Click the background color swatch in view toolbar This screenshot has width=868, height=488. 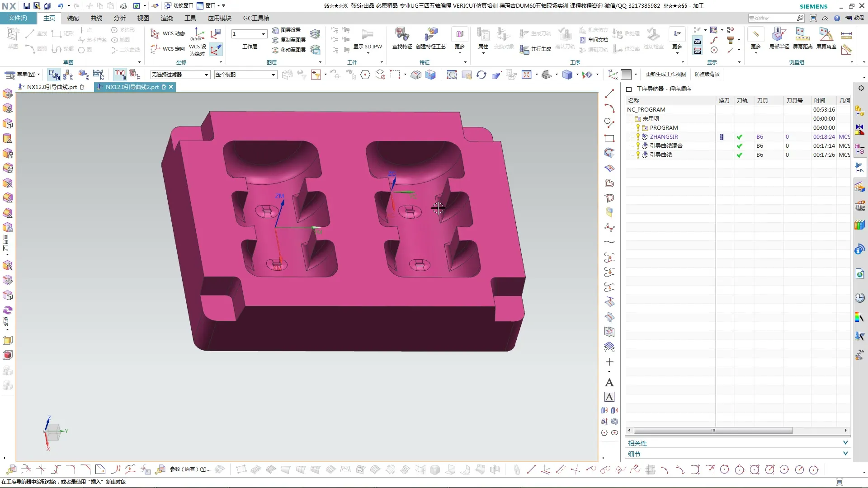tap(626, 75)
